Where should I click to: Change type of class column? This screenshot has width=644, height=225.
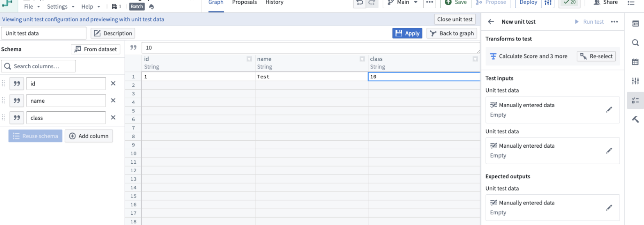(17, 118)
